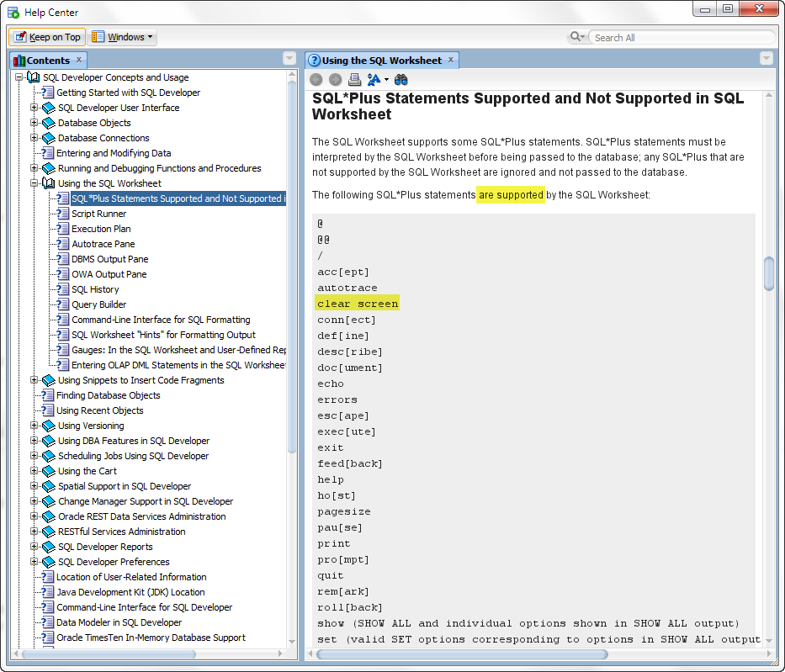This screenshot has width=785, height=672.
Task: Open the font size dropdown arrow
Action: click(385, 79)
